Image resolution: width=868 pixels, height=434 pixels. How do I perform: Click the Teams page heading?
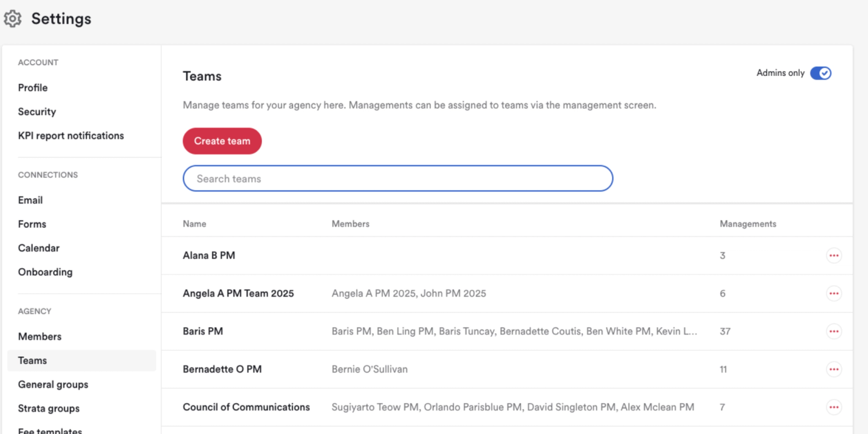click(202, 76)
